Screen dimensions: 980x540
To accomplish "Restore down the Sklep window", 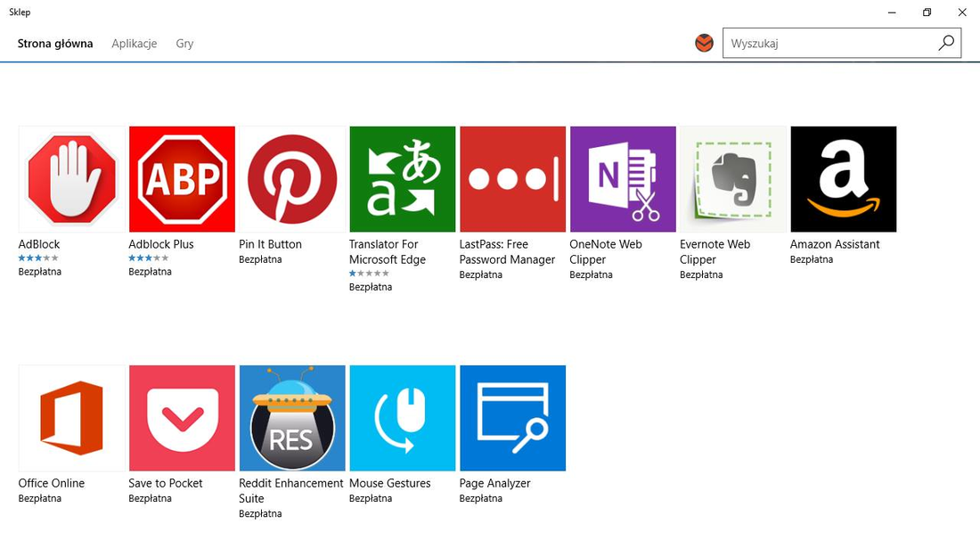I will (x=927, y=12).
